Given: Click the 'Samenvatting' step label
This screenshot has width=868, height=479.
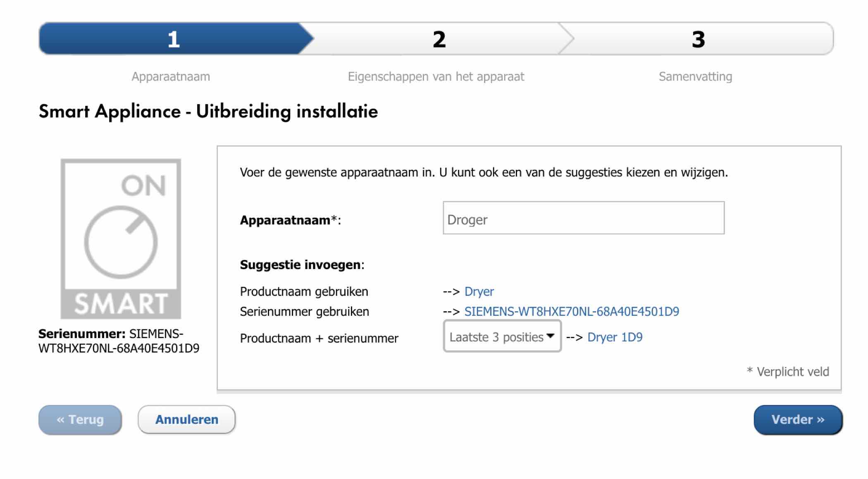Looking at the screenshot, I should pyautogui.click(x=695, y=76).
